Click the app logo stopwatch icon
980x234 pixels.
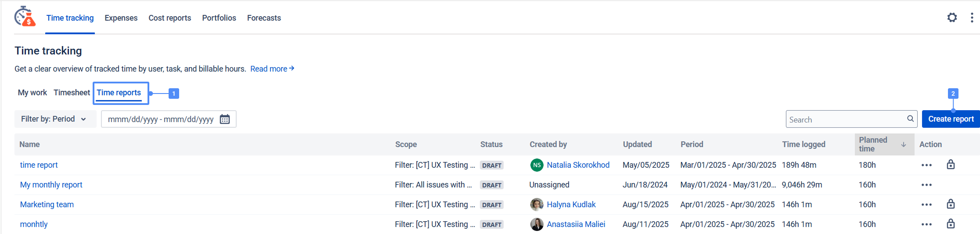click(x=25, y=17)
